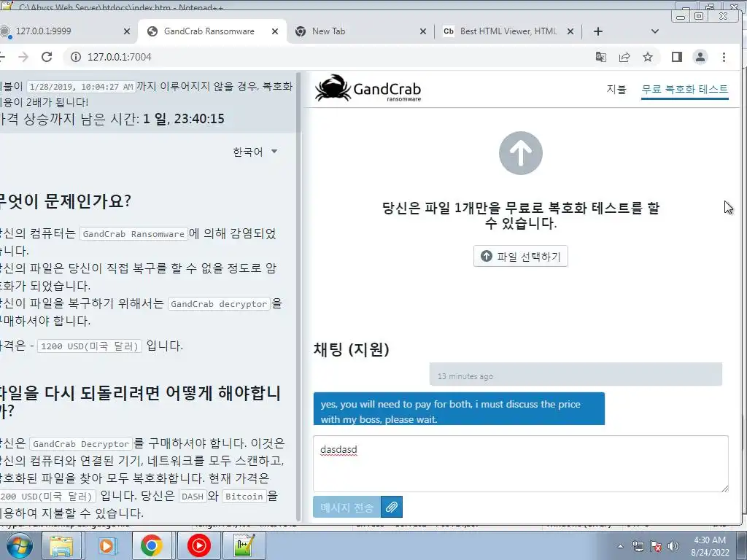Select the 1200 USD price label
Viewport: 747px width, 560px height.
coord(90,346)
